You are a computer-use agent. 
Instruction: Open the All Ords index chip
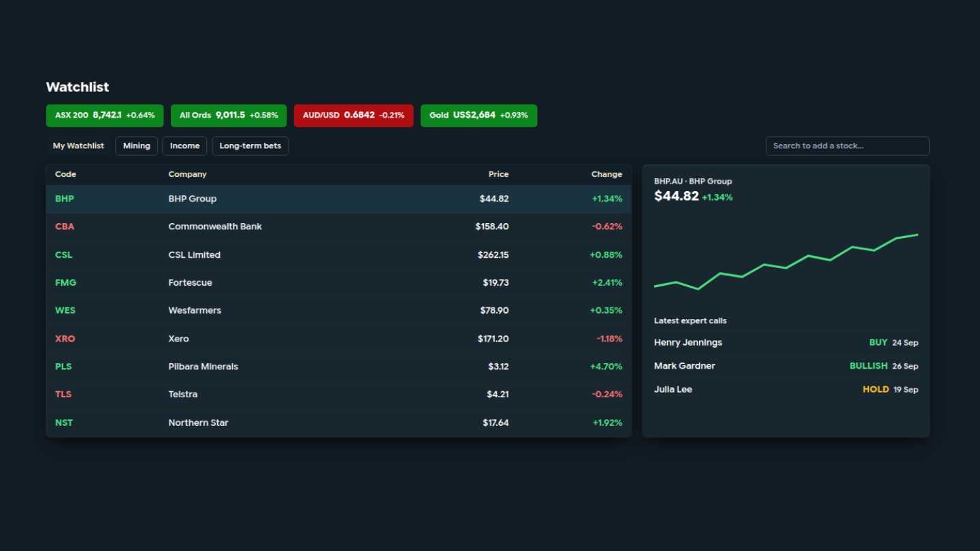click(x=229, y=116)
